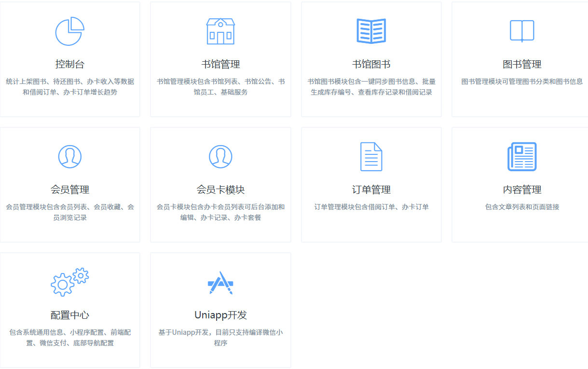Click the outlined book icon above 图书管理
588x369 pixels.
click(x=522, y=31)
